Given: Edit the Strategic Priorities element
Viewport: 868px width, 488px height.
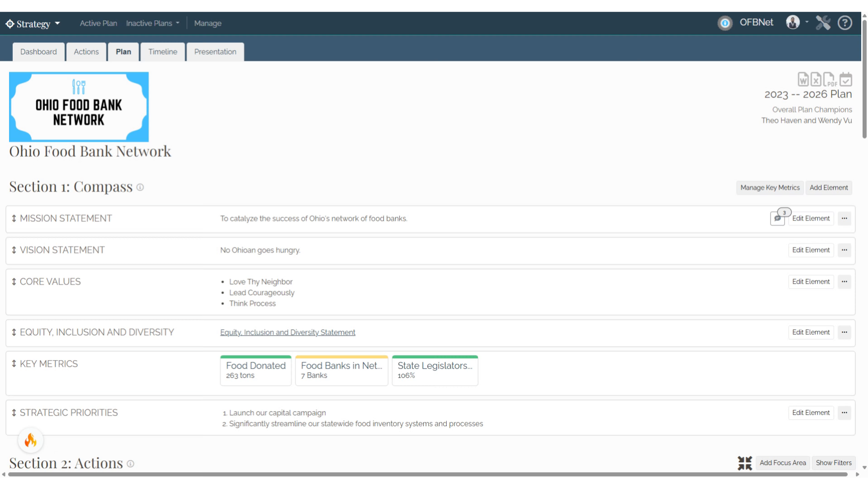Looking at the screenshot, I should pyautogui.click(x=811, y=413).
